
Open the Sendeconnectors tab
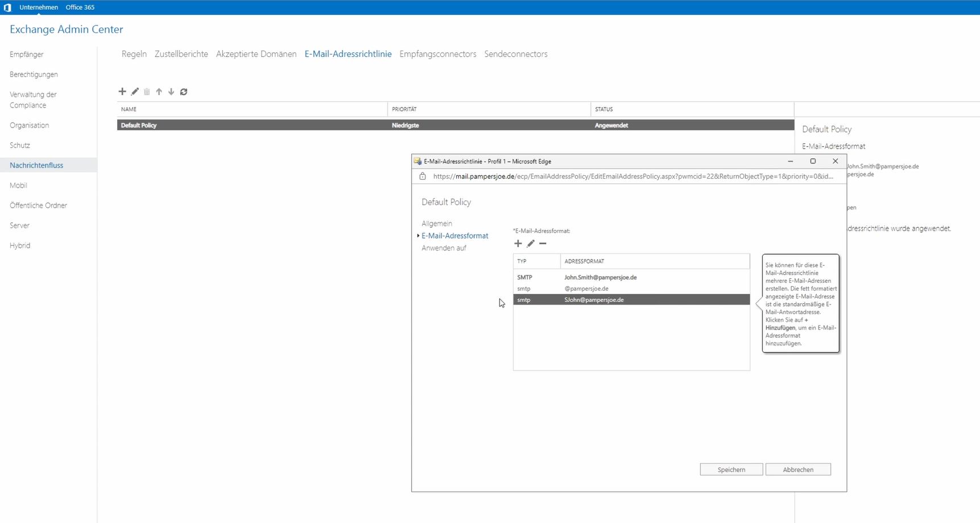(516, 54)
